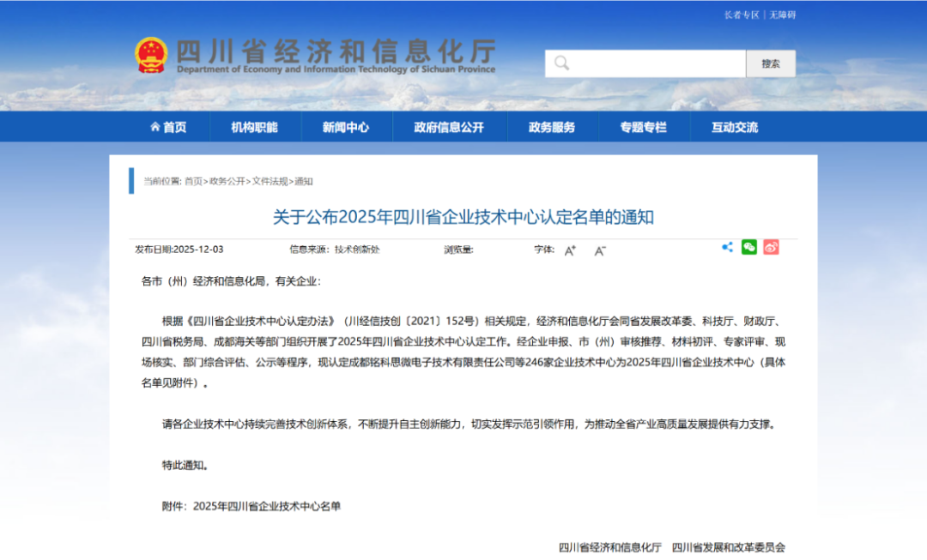Increase font size with A+ icon
Viewport: 927px width, 560px height.
570,250
